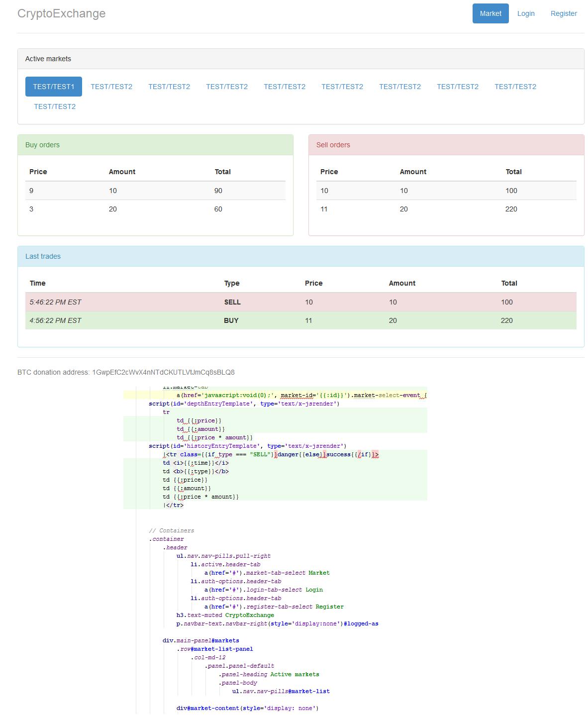Click the Time column header in Last trades
Image resolution: width=588 pixels, height=715 pixels.
(x=37, y=283)
